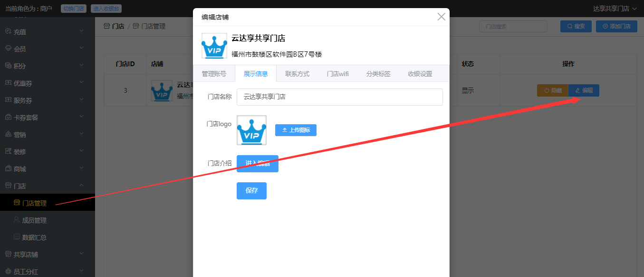644x277 pixels.
Task: Click the 门店ID column header
Action: [125, 64]
